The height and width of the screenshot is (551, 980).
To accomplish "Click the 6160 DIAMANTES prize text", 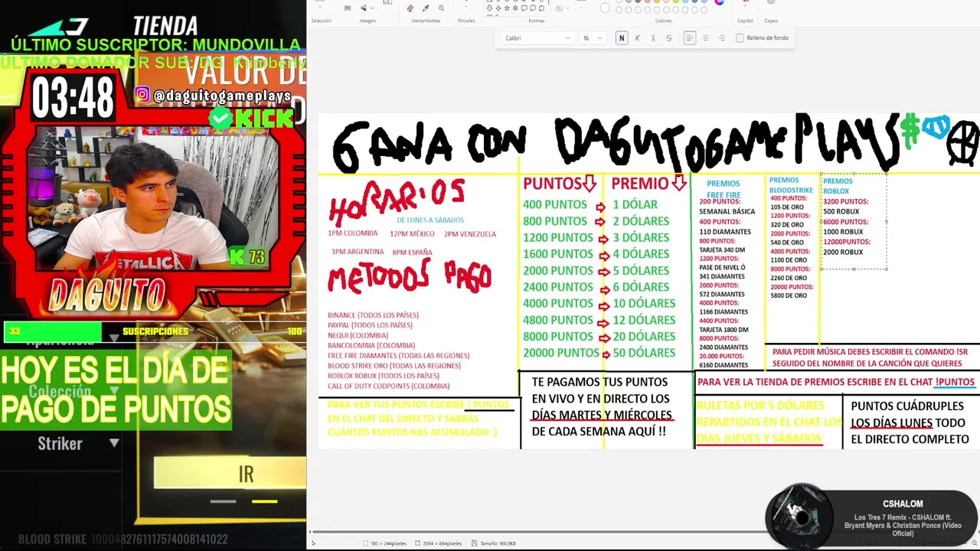I will tap(724, 365).
